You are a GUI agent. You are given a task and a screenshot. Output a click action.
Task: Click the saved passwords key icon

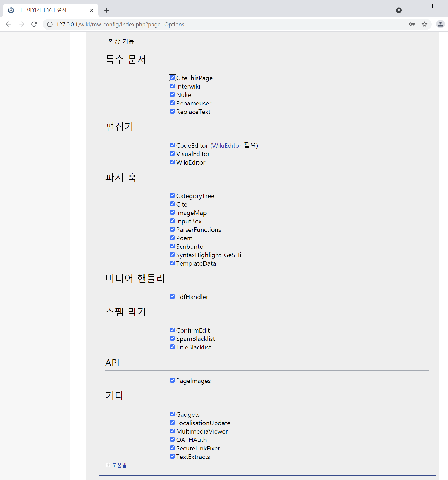click(412, 24)
